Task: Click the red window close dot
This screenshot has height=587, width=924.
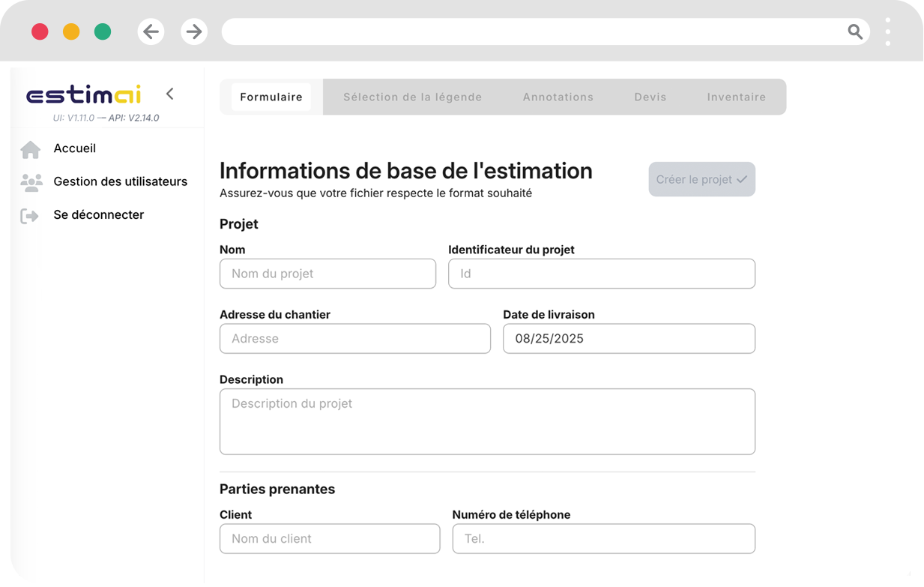Action: tap(40, 31)
